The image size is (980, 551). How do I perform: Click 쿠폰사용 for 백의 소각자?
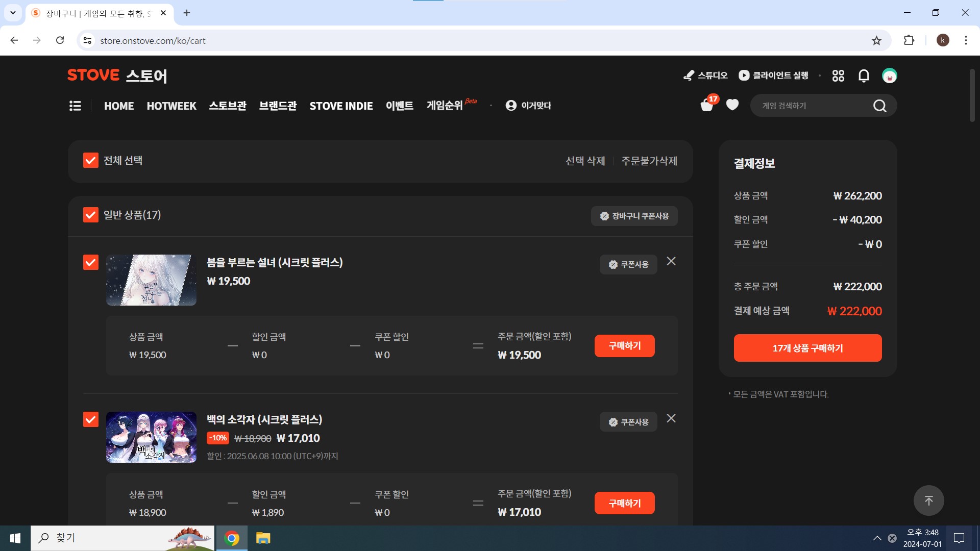[628, 422]
